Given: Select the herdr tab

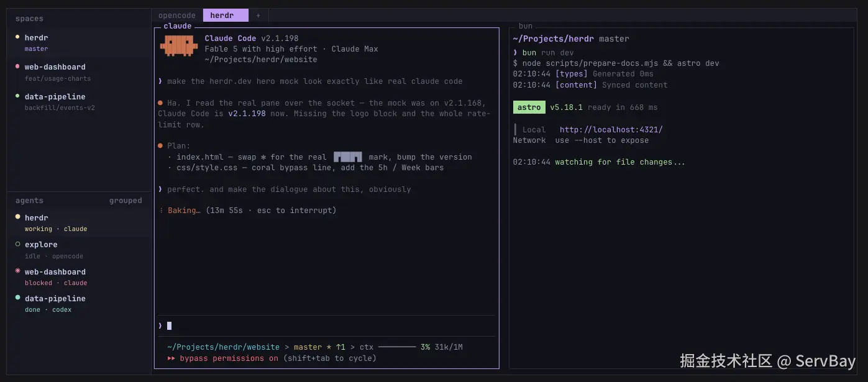Looking at the screenshot, I should 225,16.
